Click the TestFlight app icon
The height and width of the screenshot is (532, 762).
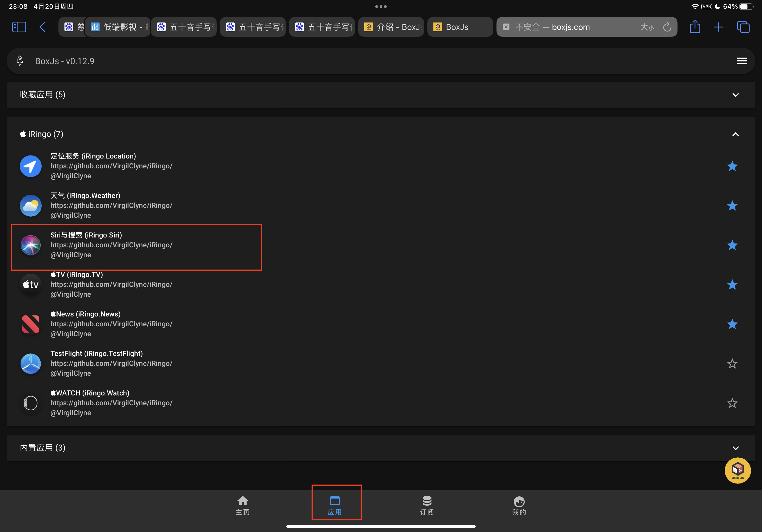point(30,363)
